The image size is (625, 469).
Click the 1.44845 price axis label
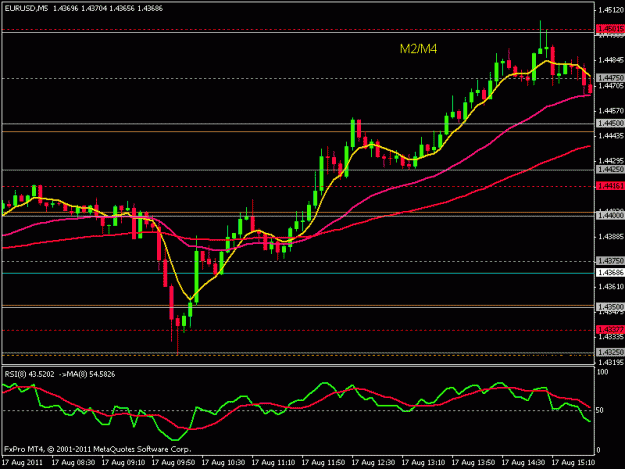[x=611, y=60]
